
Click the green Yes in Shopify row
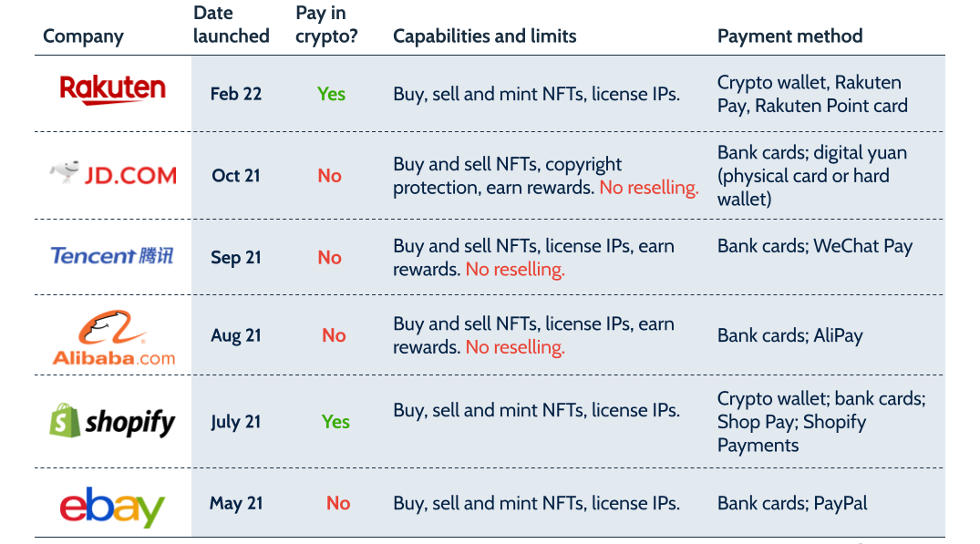coord(335,422)
